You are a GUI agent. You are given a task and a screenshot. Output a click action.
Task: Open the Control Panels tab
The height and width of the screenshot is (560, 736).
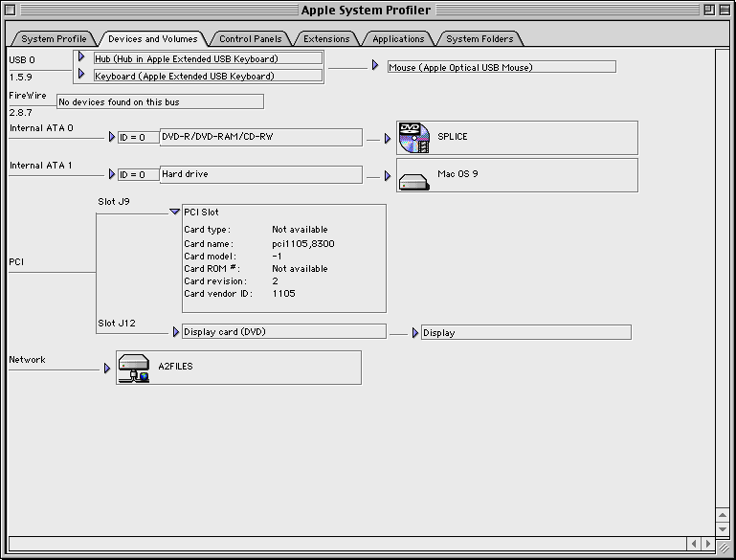[250, 39]
